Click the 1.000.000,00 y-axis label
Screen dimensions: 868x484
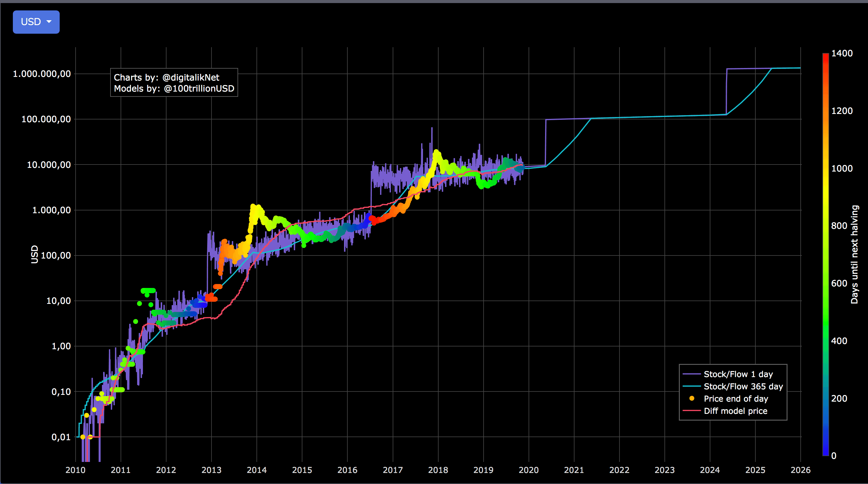coord(42,74)
